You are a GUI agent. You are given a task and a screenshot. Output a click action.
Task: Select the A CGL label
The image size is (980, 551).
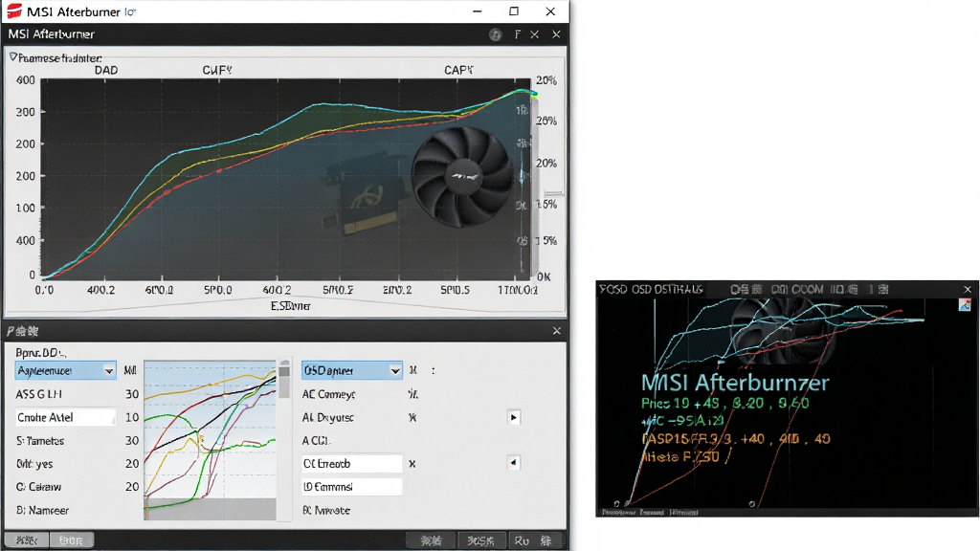(316, 440)
